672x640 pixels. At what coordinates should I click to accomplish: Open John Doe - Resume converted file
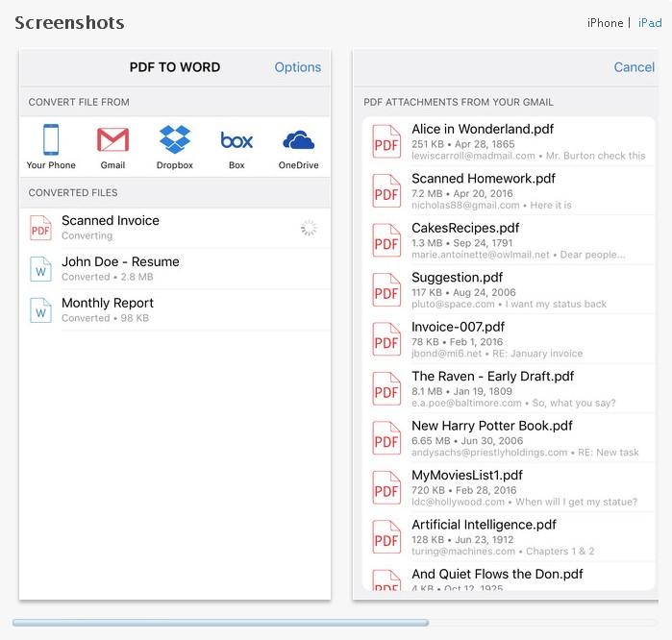[x=120, y=261]
